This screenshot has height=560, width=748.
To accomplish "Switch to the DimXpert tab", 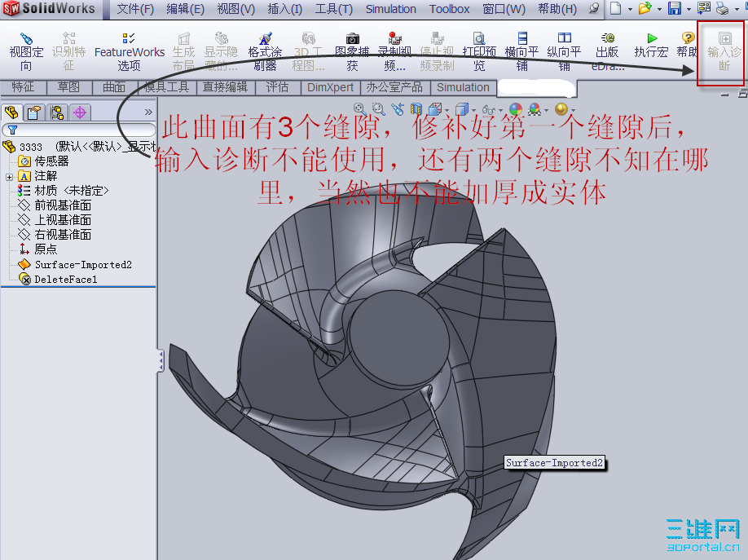I will point(331,87).
